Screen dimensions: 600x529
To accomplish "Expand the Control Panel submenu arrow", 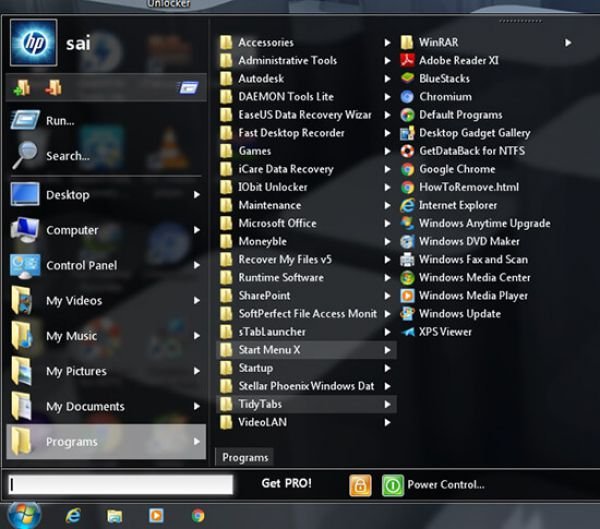I will click(197, 265).
